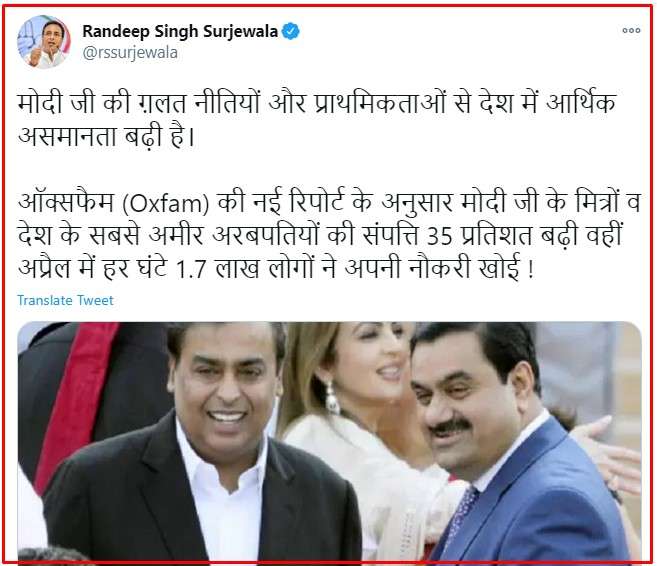The image size is (657, 566).
Task: Open the tweet author's profile avatar
Action: point(44,42)
